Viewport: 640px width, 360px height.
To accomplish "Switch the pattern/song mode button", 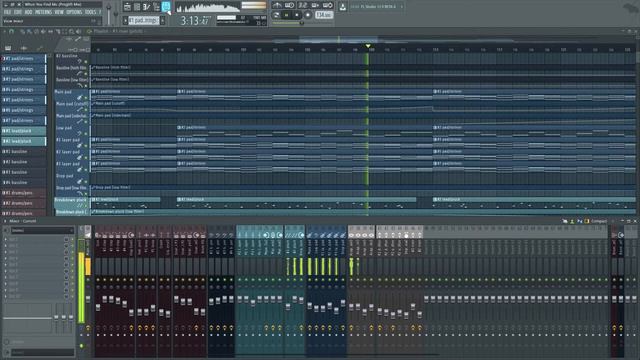I will pyautogui.click(x=277, y=15).
